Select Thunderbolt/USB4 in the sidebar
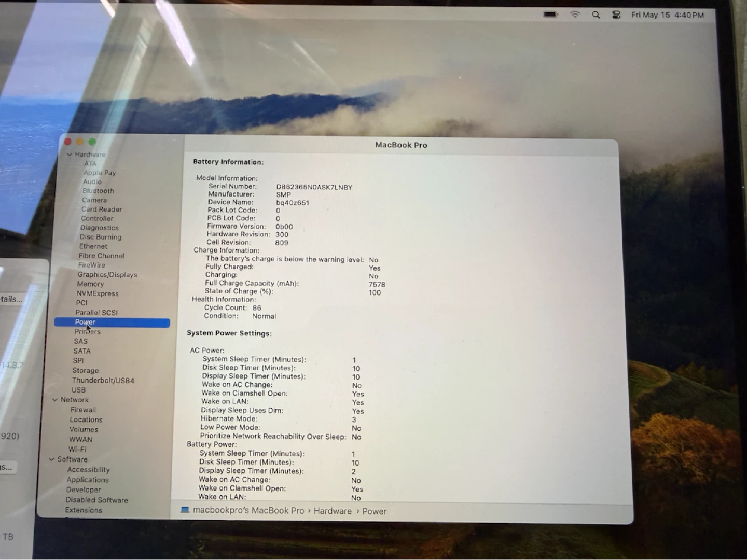The image size is (747, 560). click(103, 381)
